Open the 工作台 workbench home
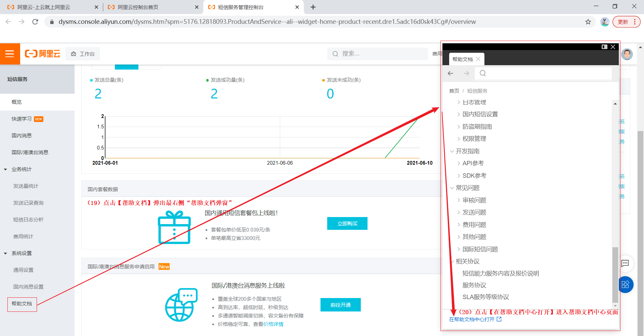Image resolution: width=644 pixels, height=336 pixels. pos(83,54)
